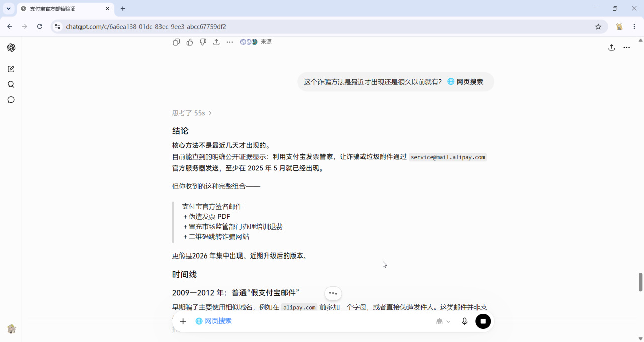Screen dimensions: 644x342
Task: Click the + 冒充市场监管部门办理培训退费 line
Action: [x=233, y=227]
